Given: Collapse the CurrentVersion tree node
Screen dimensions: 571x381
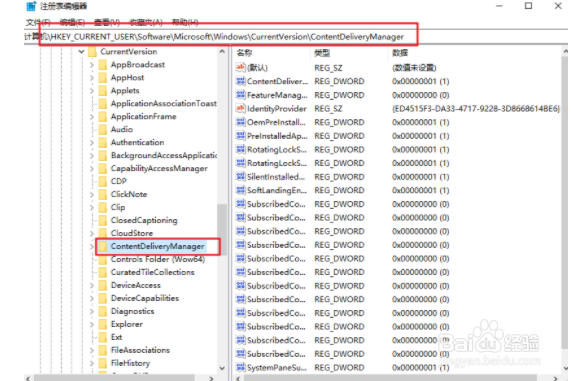Looking at the screenshot, I should 82,52.
